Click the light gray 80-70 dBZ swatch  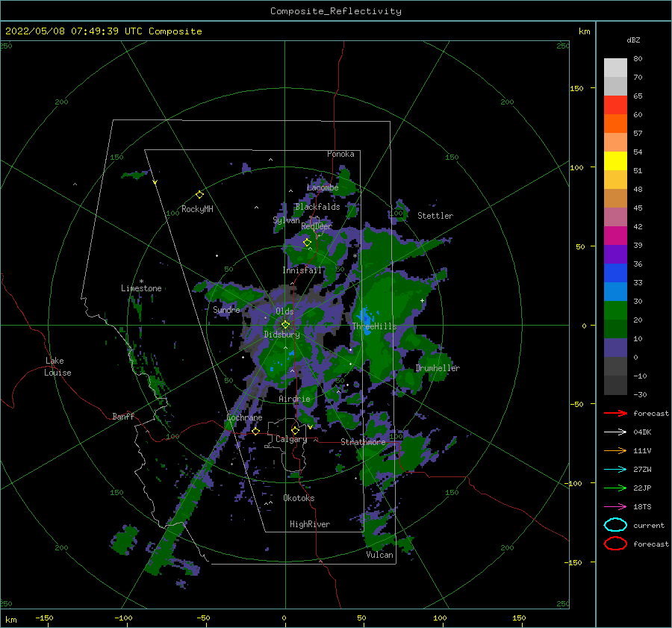click(615, 68)
